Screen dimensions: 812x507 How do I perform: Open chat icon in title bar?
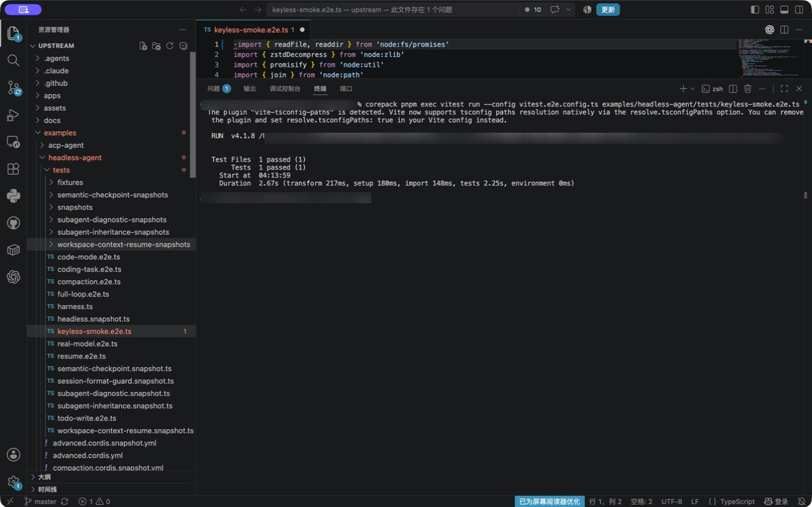point(555,9)
